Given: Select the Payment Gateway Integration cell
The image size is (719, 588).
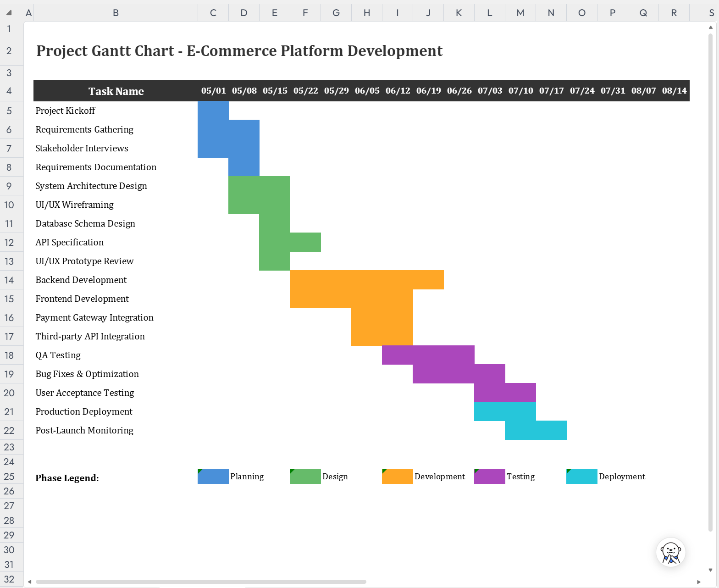Looking at the screenshot, I should tap(116, 317).
